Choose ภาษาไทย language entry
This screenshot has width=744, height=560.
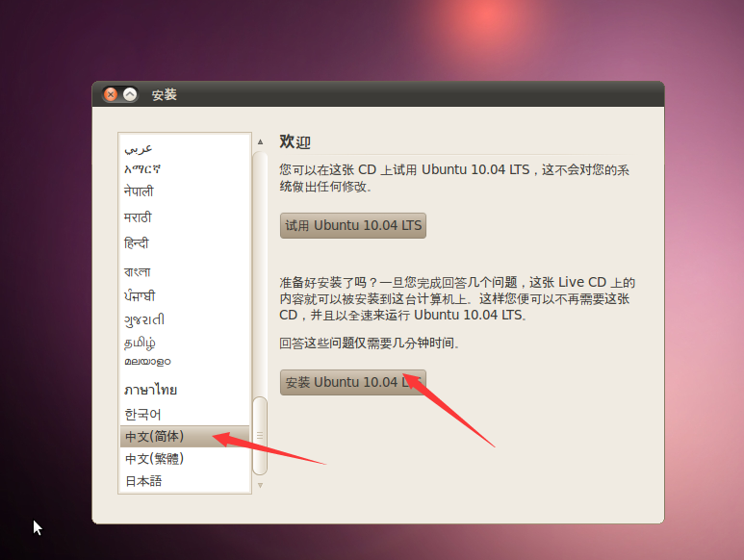pyautogui.click(x=185, y=390)
